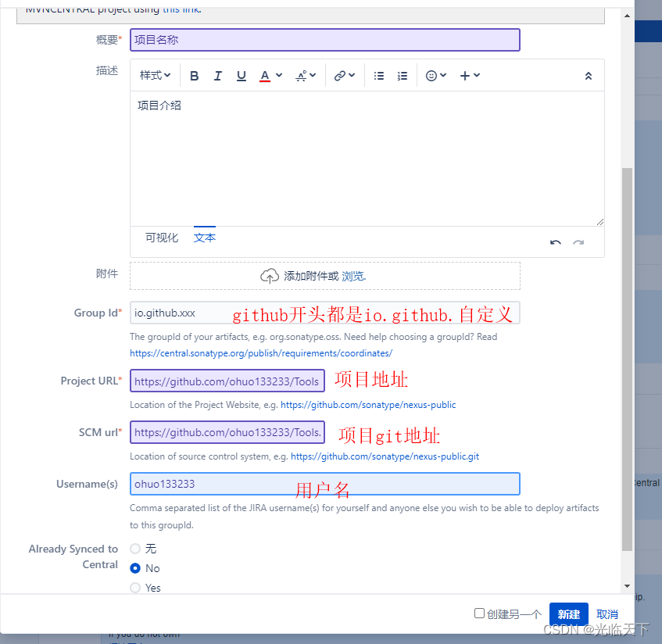Click the dialog scrollbar up arrow
The image size is (662, 644).
pos(627,16)
